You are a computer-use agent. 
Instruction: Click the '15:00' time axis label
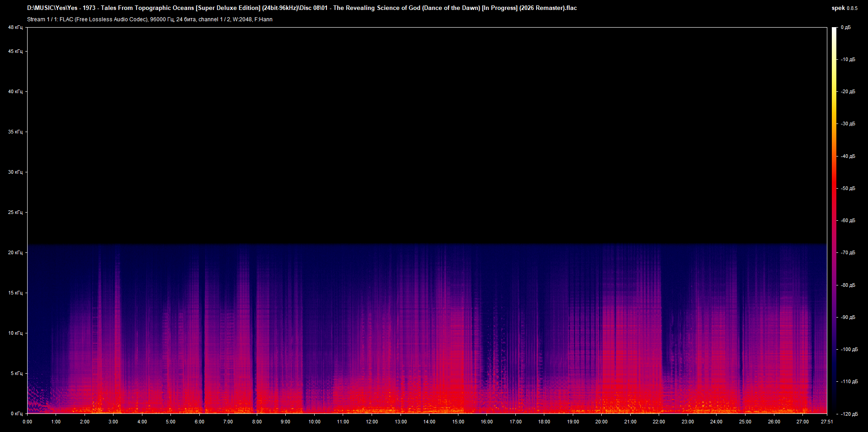pos(458,422)
